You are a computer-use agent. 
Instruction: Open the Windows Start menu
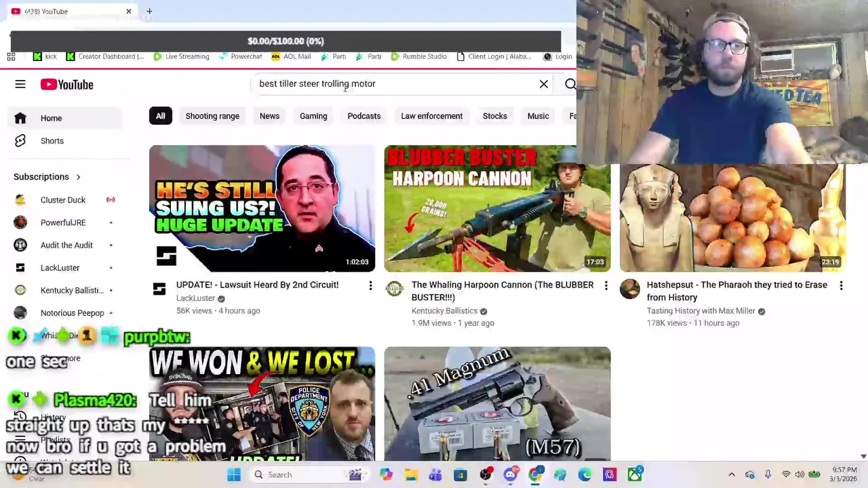coord(234,475)
